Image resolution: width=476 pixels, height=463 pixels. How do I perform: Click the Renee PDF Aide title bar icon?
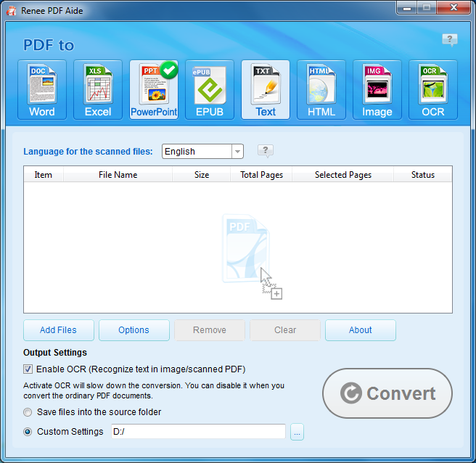pos(12,11)
